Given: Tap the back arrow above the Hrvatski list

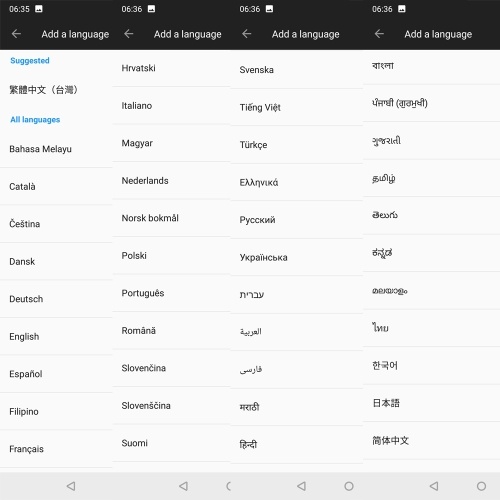Looking at the screenshot, I should click(129, 34).
